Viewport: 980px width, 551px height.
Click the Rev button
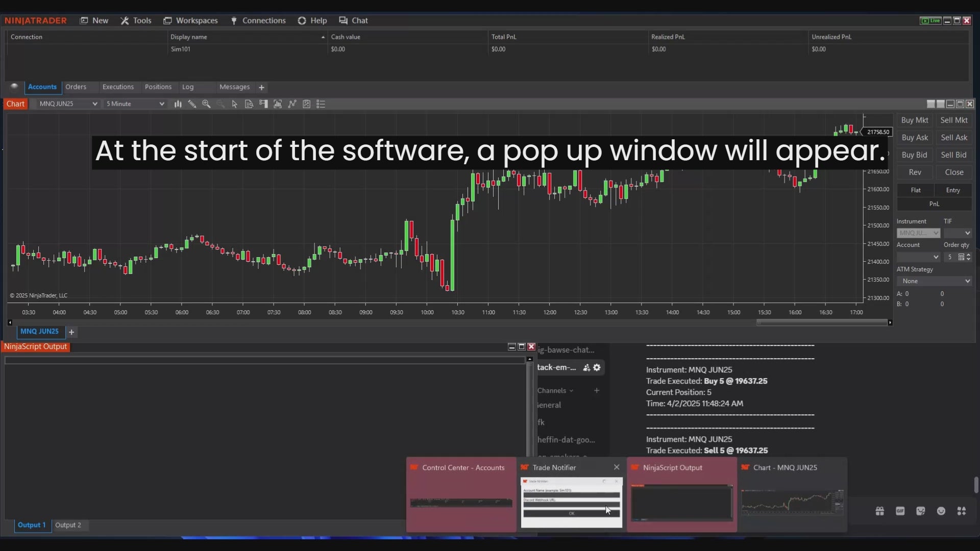(915, 172)
